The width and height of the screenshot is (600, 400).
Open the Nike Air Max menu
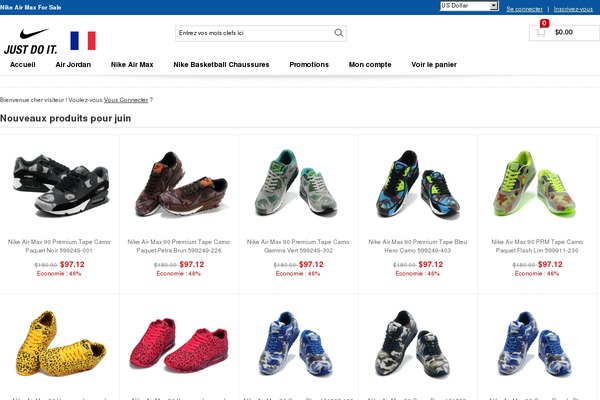point(132,65)
